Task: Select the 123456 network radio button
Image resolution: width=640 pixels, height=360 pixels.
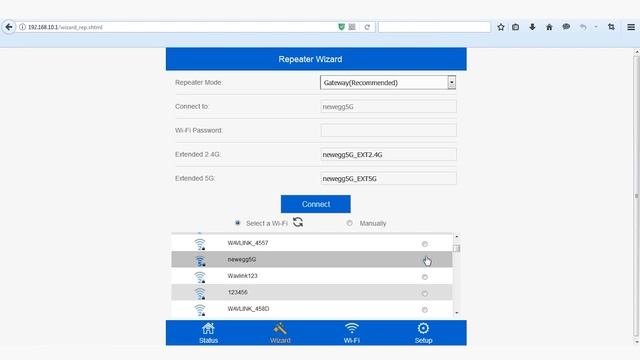Action: (x=424, y=293)
